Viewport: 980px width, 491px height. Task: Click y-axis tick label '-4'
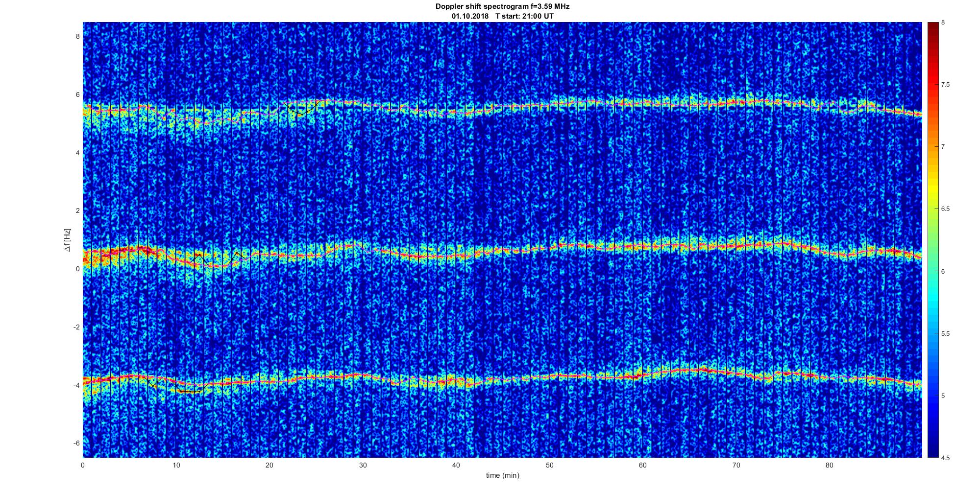(75, 385)
